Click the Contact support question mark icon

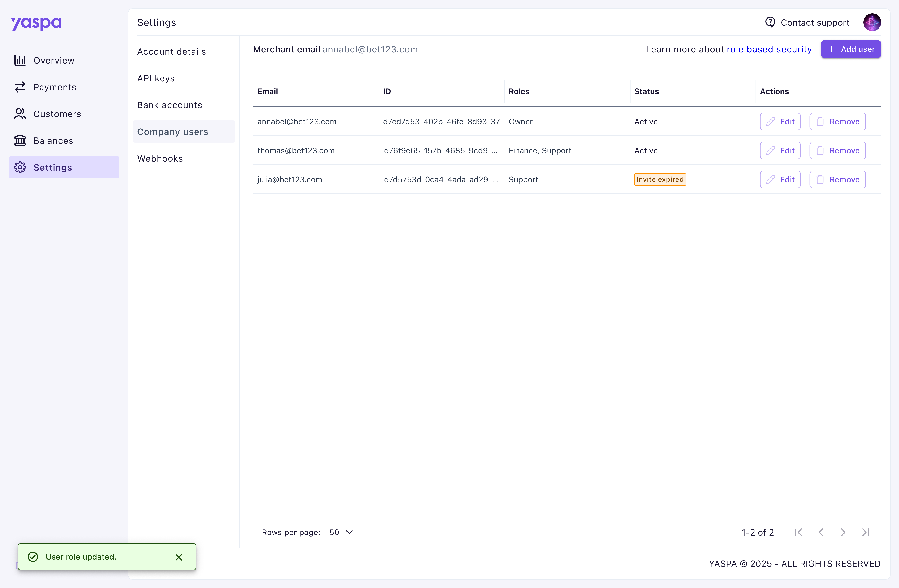pos(770,22)
